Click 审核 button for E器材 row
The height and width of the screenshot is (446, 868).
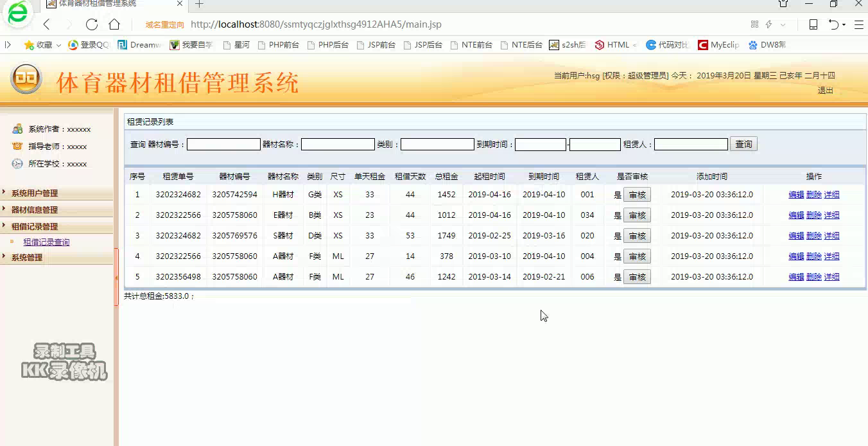637,215
